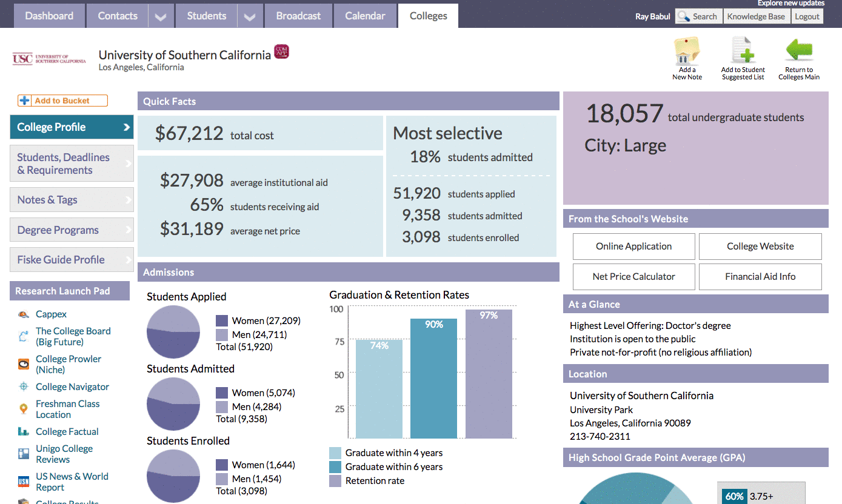This screenshot has height=504, width=842.
Task: Open the Unigo College Reviews link
Action: (x=64, y=454)
